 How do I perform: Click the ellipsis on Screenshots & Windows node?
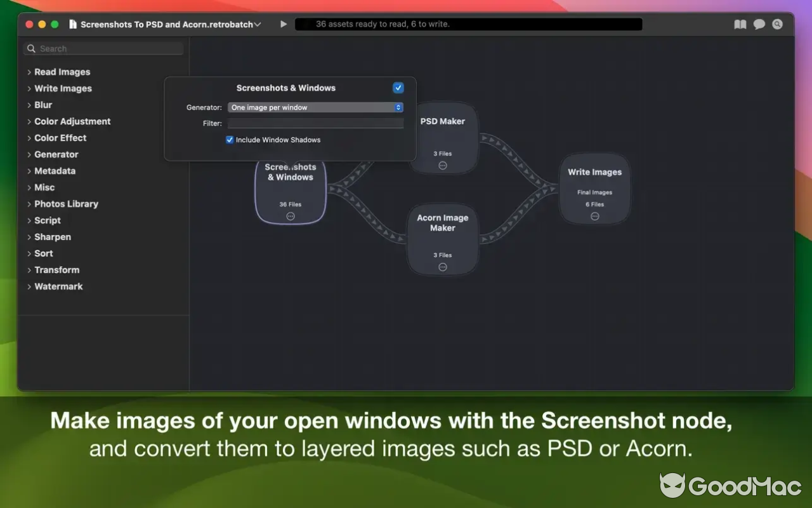[x=291, y=216]
